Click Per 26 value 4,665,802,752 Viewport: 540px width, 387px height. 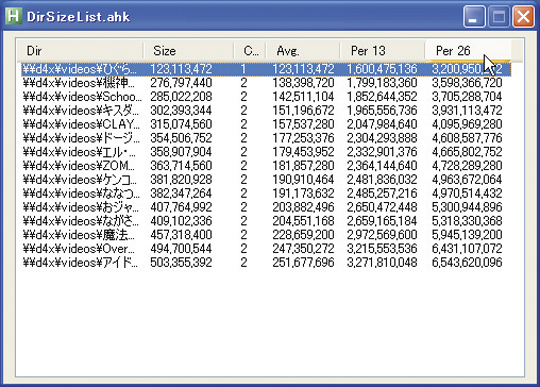(x=467, y=152)
